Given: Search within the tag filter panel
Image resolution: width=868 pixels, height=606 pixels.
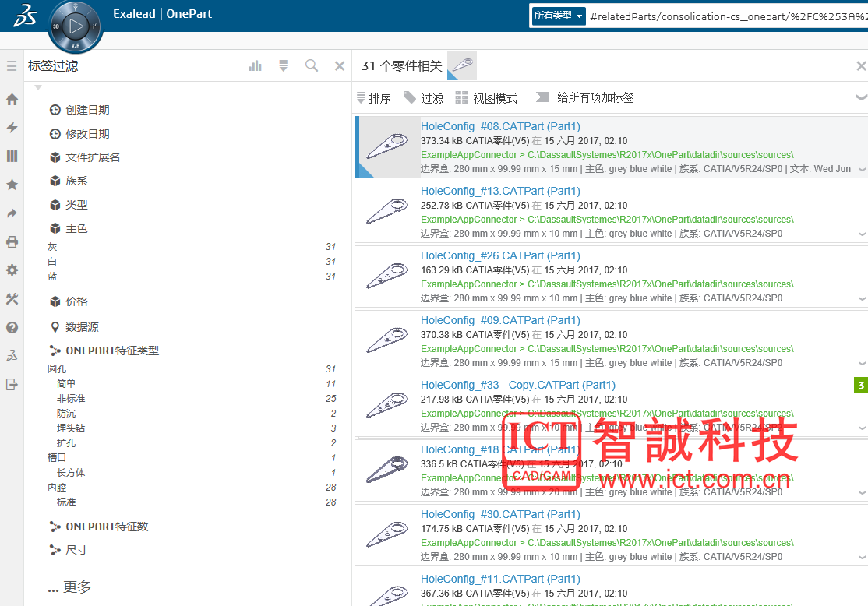Looking at the screenshot, I should 312,66.
